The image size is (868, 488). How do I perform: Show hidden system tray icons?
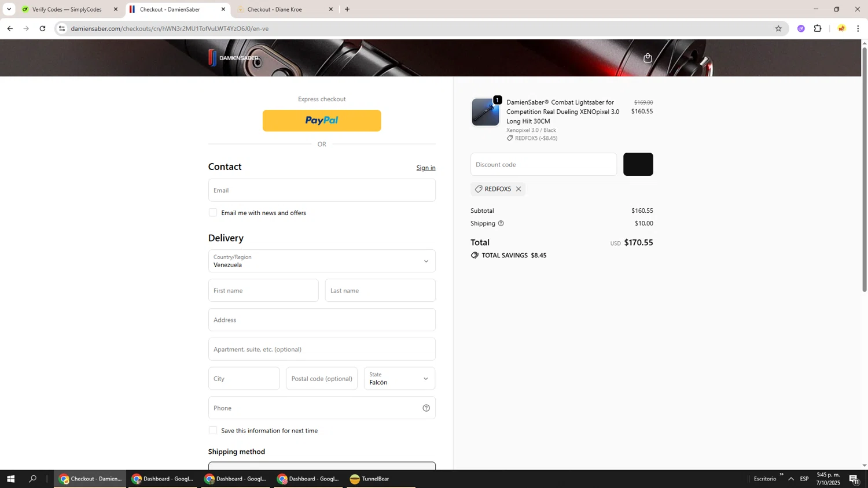(791, 479)
